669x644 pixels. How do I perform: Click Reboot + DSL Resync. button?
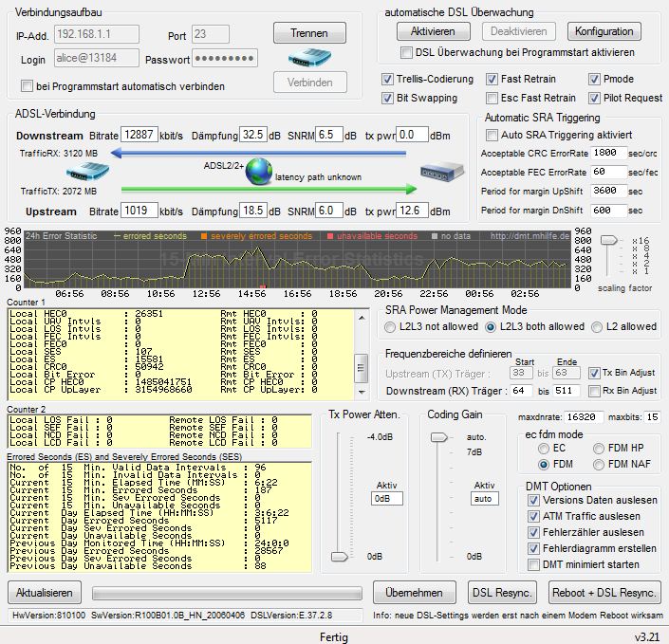pos(604,593)
